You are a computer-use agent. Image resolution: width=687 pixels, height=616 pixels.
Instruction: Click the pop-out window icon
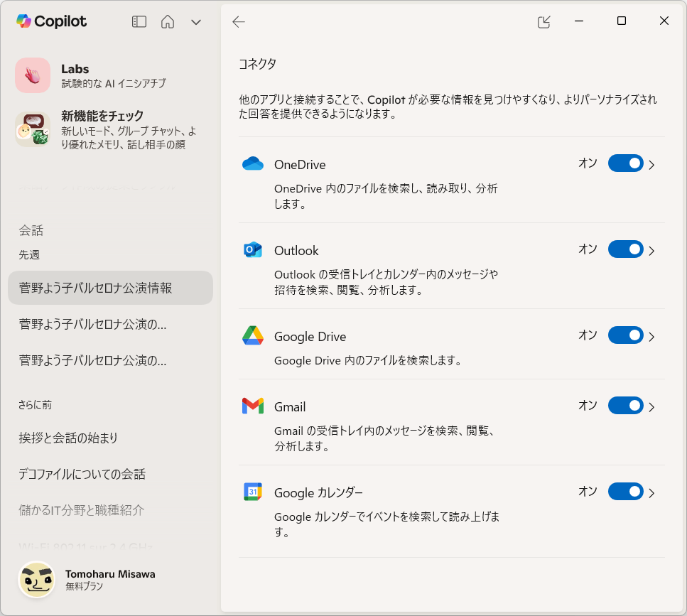(543, 21)
